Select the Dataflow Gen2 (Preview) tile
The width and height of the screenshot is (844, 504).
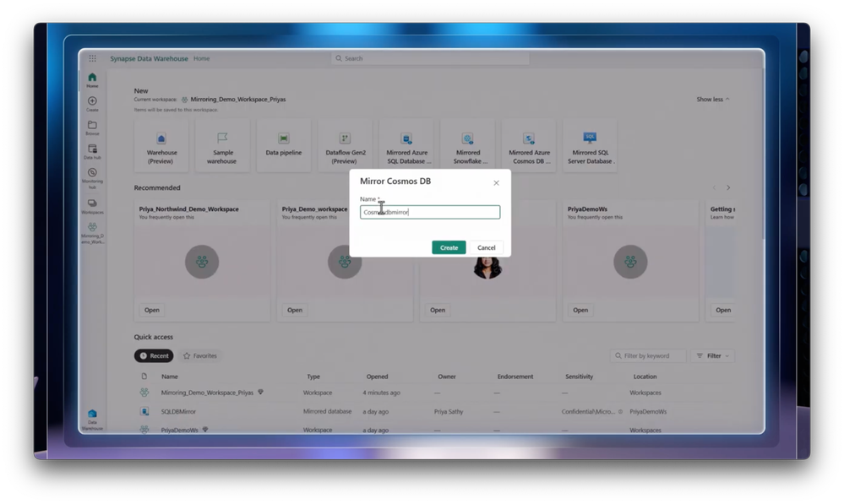coord(345,146)
